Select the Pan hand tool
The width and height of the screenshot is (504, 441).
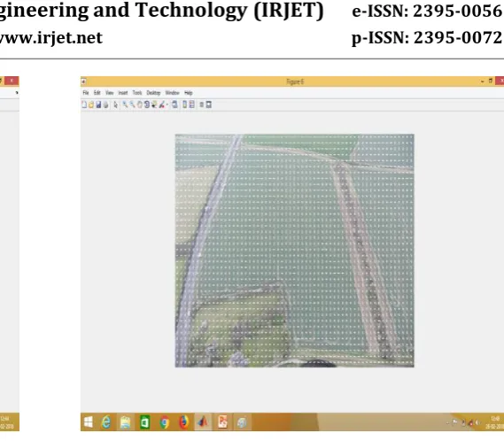pyautogui.click(x=139, y=104)
